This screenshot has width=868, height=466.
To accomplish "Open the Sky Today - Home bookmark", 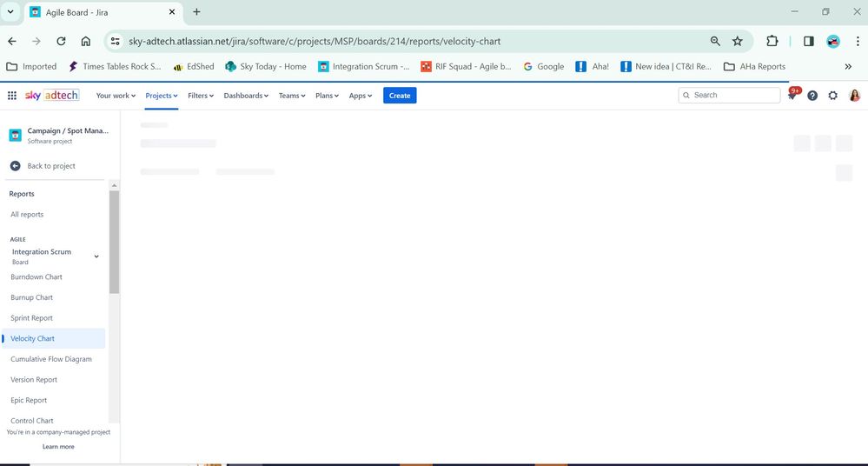I will [x=266, y=66].
